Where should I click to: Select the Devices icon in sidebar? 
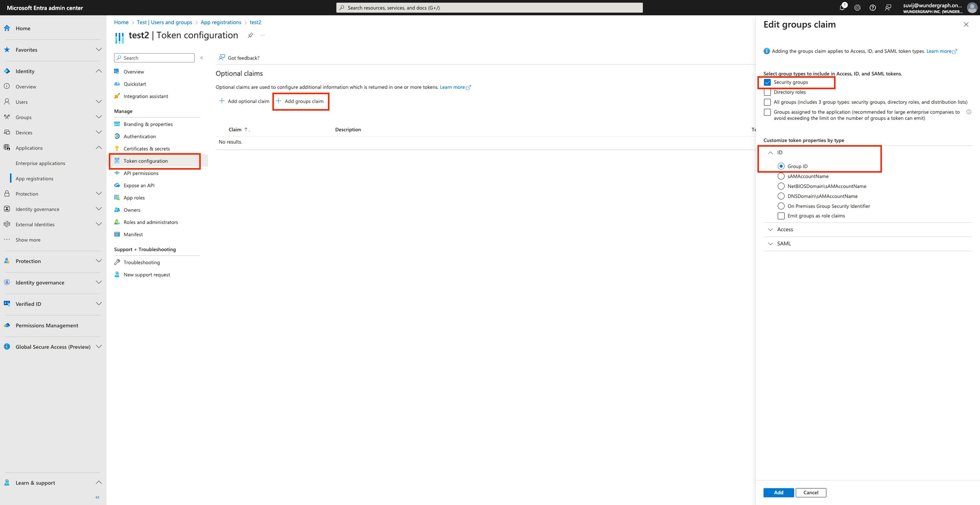coord(7,132)
